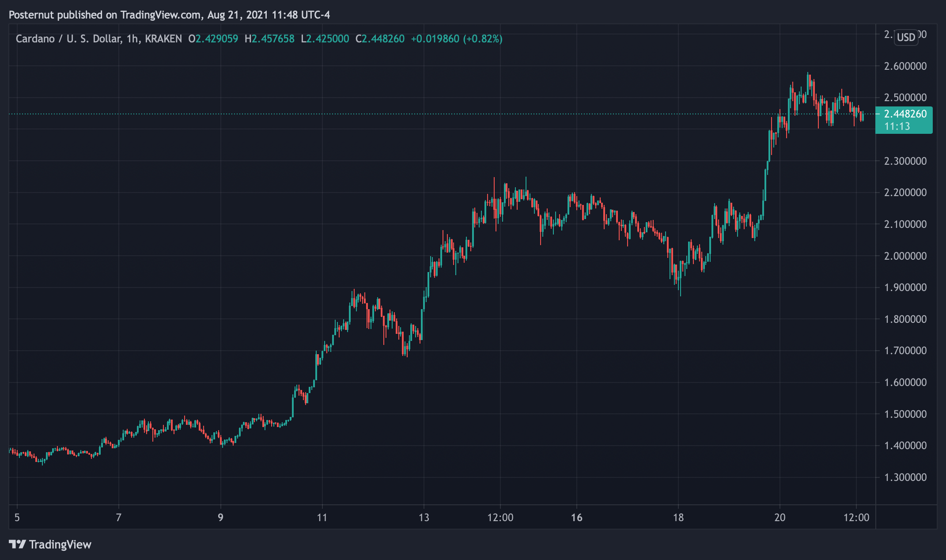Screen dimensions: 946x560
Task: Click the date label 13 on time axis
Action: coord(424,518)
